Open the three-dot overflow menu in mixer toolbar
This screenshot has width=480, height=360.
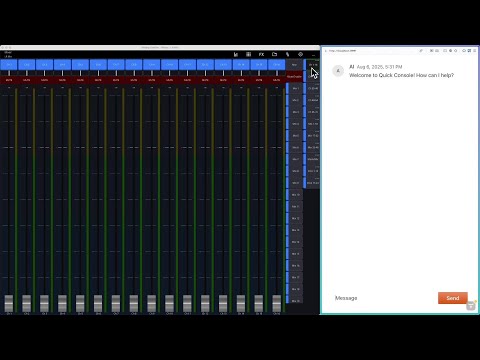pyautogui.click(x=313, y=55)
